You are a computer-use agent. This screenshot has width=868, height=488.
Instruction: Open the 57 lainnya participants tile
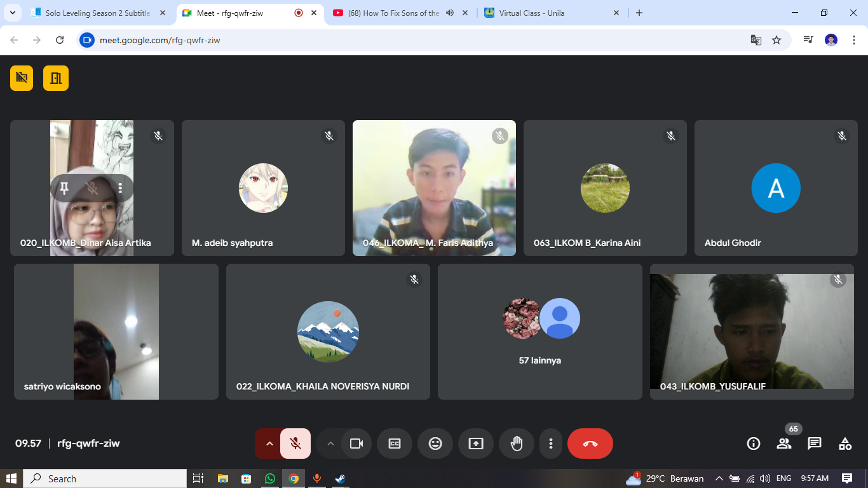(x=539, y=332)
